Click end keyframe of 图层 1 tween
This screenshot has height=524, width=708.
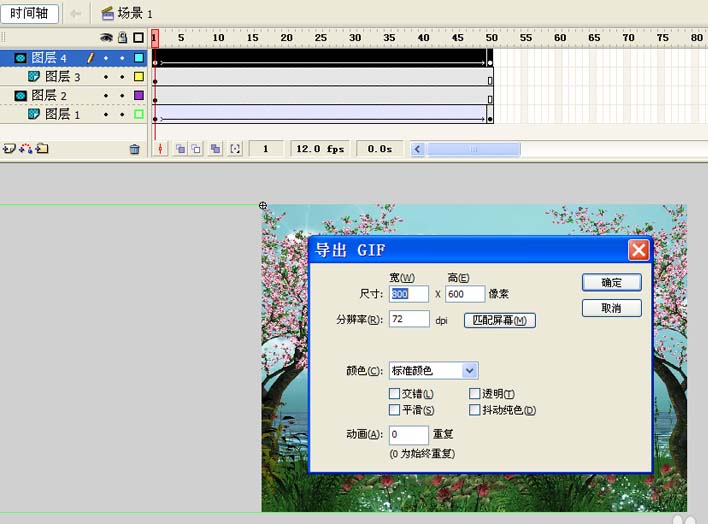(x=490, y=119)
